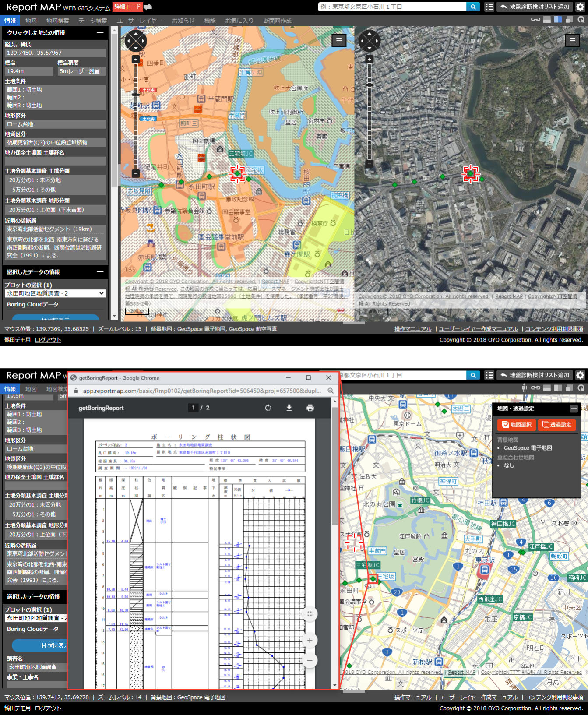Click the address search field in dual-map window

(x=392, y=7)
